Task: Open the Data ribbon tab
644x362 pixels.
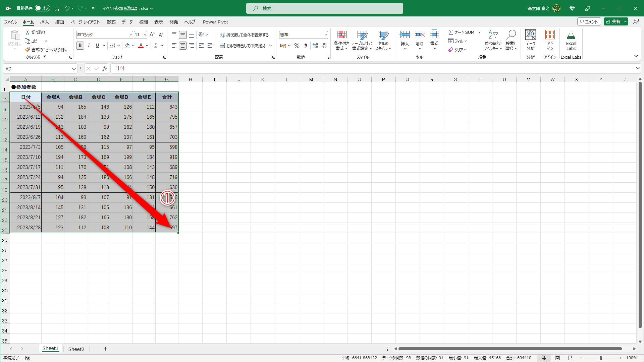Action: pyautogui.click(x=127, y=22)
